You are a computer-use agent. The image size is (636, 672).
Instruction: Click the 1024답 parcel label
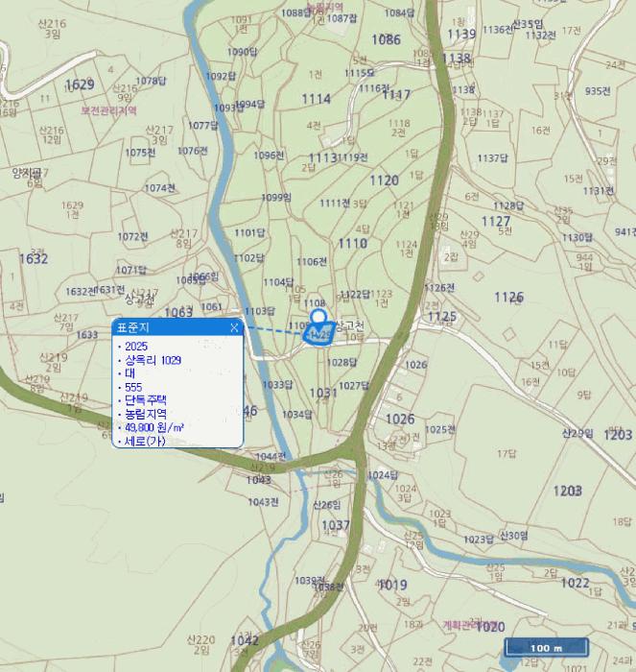pyautogui.click(x=383, y=475)
